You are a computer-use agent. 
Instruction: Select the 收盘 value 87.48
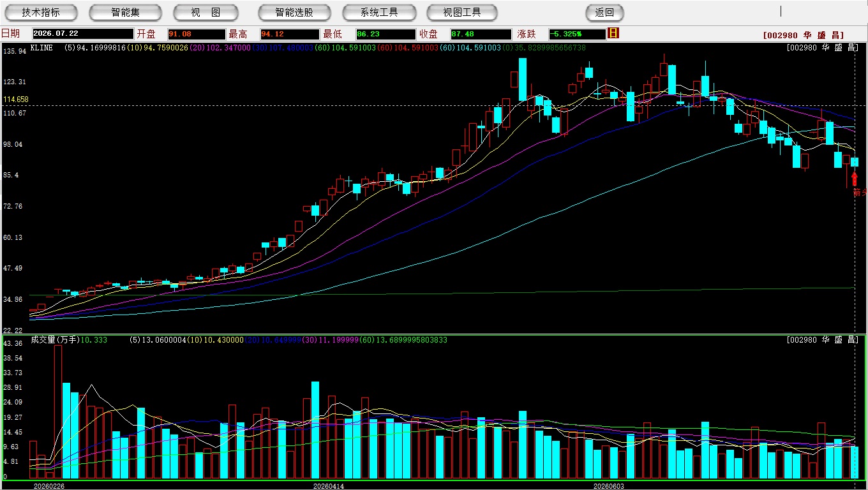click(x=481, y=34)
